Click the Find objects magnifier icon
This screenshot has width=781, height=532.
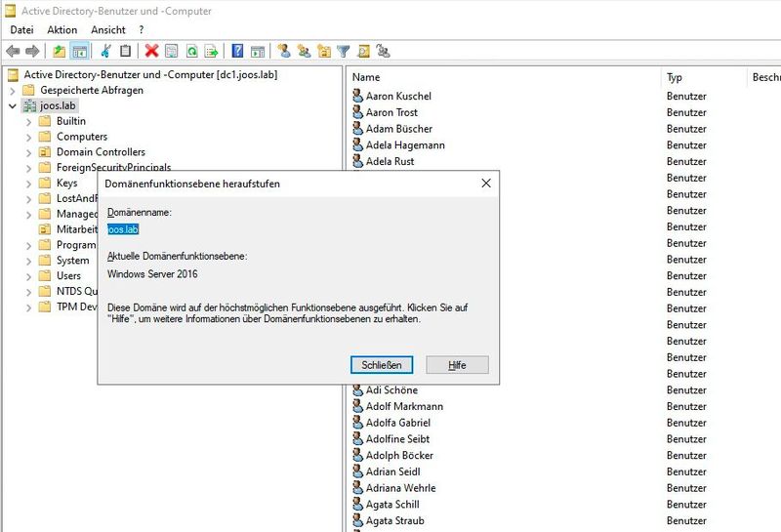click(364, 51)
